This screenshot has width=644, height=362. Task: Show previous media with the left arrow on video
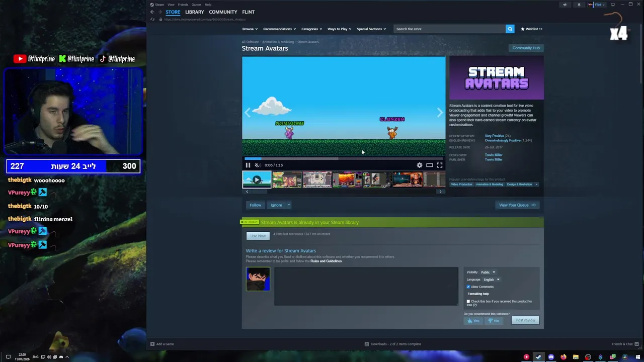pos(247,113)
